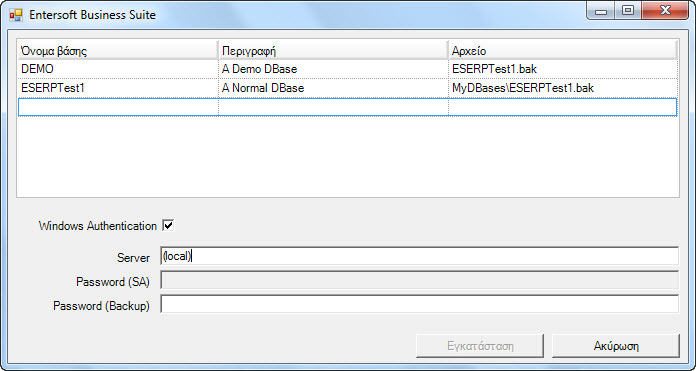Viewport: 696px width, 371px height.
Task: Toggle the Windows Authentication checkbox
Action: coord(168,226)
